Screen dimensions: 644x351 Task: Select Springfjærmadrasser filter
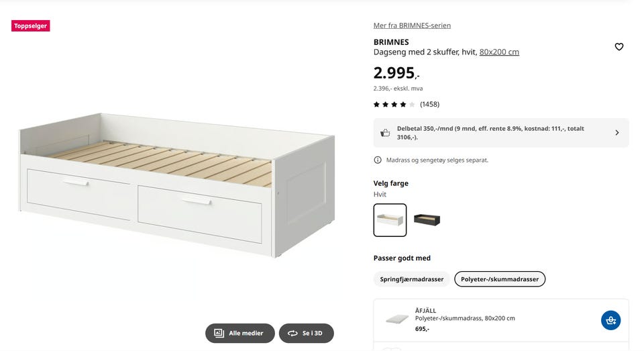411,279
